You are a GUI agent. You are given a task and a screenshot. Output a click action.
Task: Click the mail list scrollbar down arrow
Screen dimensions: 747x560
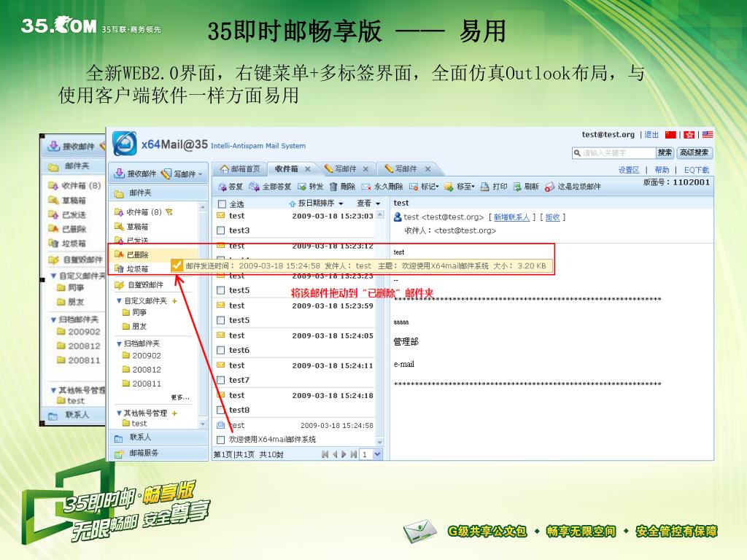tap(379, 443)
